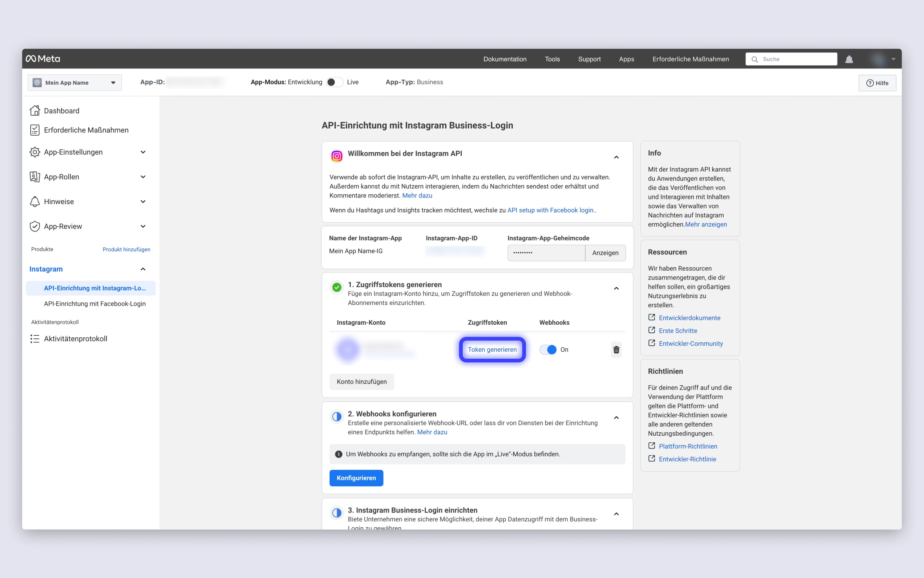The height and width of the screenshot is (578, 924).
Task: Click the Erforderliche Maßnahmen checklist icon
Action: point(35,130)
